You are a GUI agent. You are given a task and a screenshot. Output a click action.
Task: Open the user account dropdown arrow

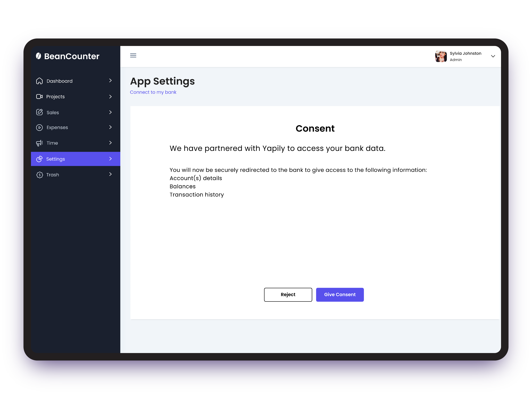[x=493, y=56]
